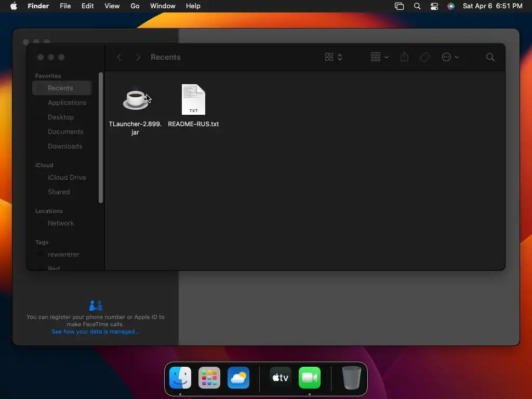Click the Finder window search magnifier

tap(490, 57)
